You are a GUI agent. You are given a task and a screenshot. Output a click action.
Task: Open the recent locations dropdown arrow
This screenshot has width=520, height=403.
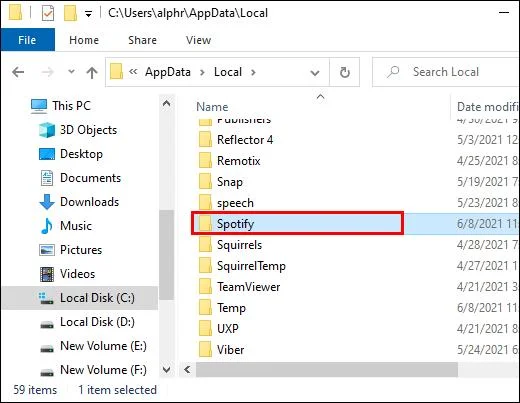pos(71,72)
